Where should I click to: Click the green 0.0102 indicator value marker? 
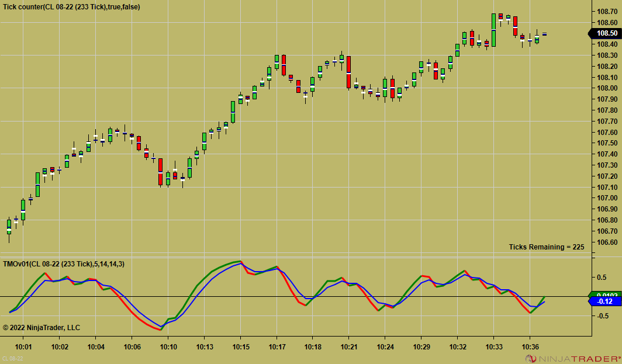tap(606, 294)
